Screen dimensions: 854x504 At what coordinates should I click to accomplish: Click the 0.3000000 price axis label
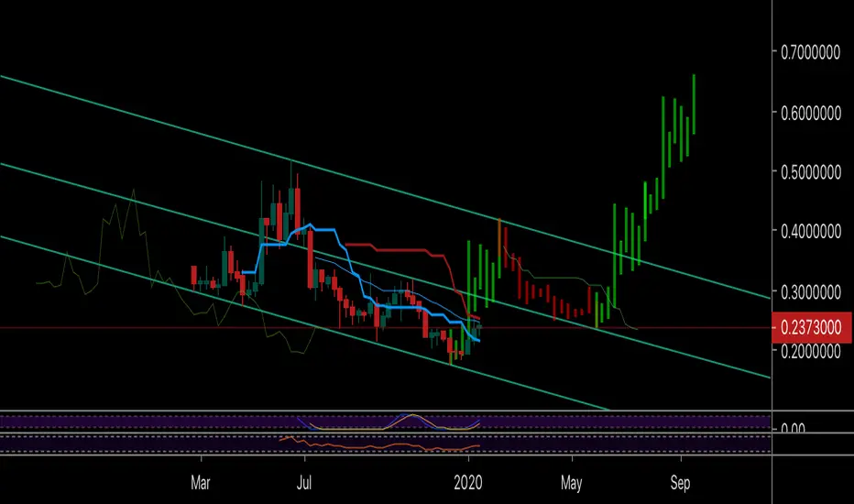tap(810, 292)
